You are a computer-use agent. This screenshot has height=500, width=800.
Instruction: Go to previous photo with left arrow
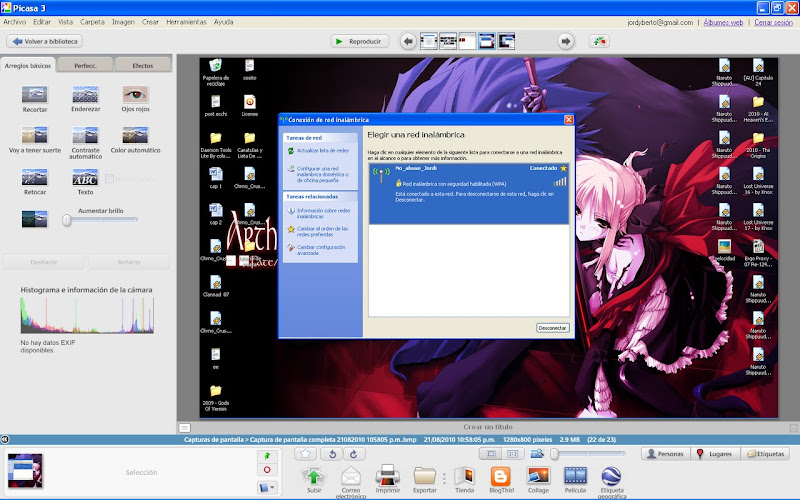(408, 41)
